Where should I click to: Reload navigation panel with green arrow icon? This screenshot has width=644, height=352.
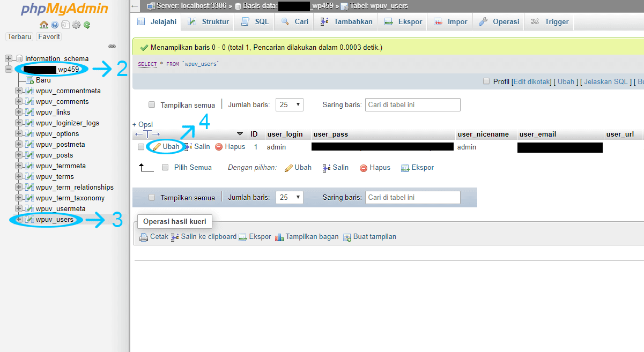[x=86, y=25]
